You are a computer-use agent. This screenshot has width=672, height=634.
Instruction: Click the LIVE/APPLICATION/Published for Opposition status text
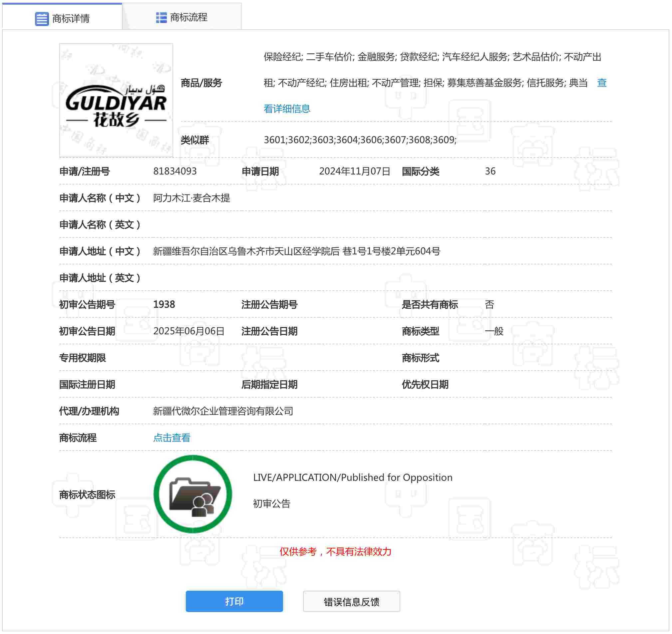point(353,477)
